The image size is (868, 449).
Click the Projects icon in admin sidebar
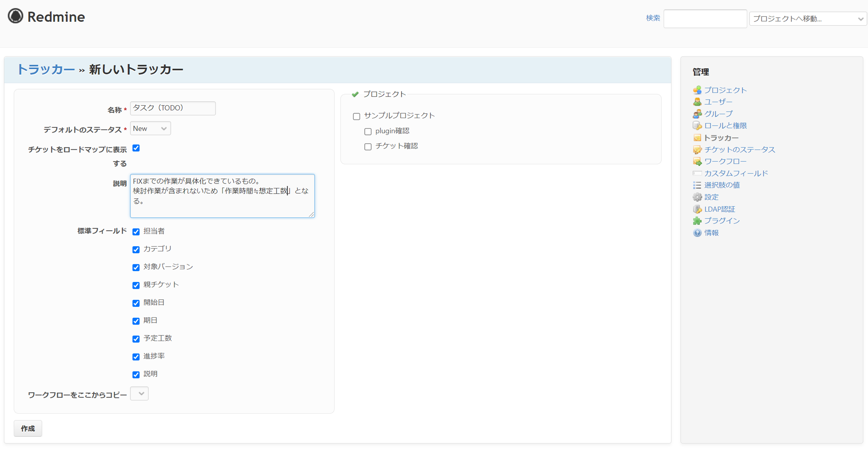(x=697, y=90)
